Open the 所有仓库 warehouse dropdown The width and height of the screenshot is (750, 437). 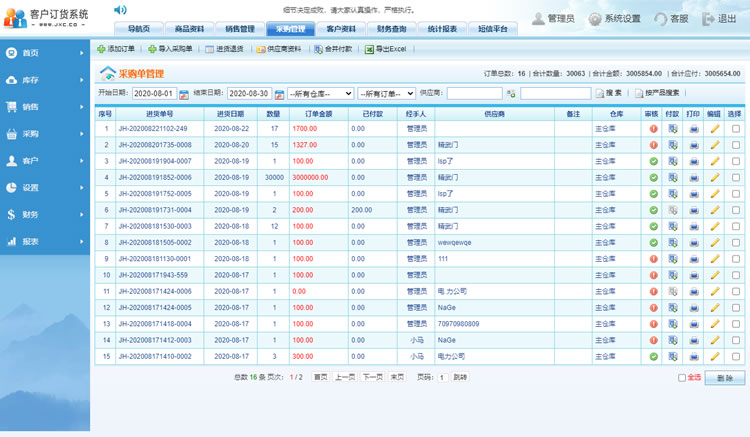point(320,94)
